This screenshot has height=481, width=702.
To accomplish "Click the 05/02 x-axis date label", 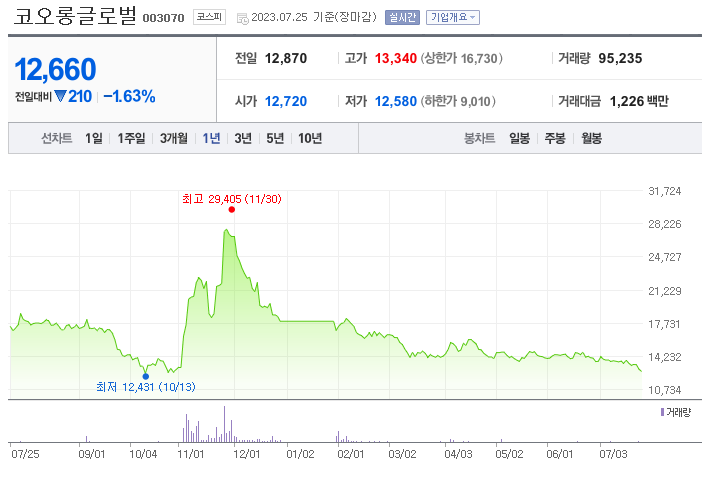I will [x=509, y=454].
